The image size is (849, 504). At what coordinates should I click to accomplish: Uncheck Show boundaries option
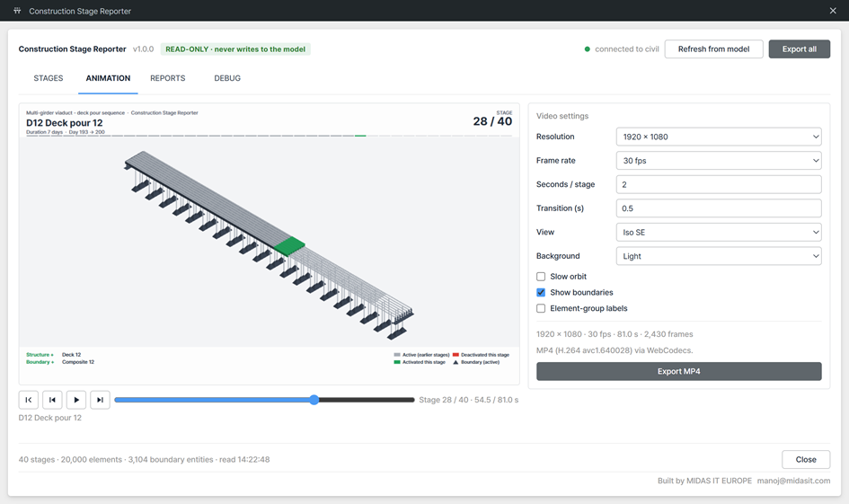pyautogui.click(x=541, y=292)
